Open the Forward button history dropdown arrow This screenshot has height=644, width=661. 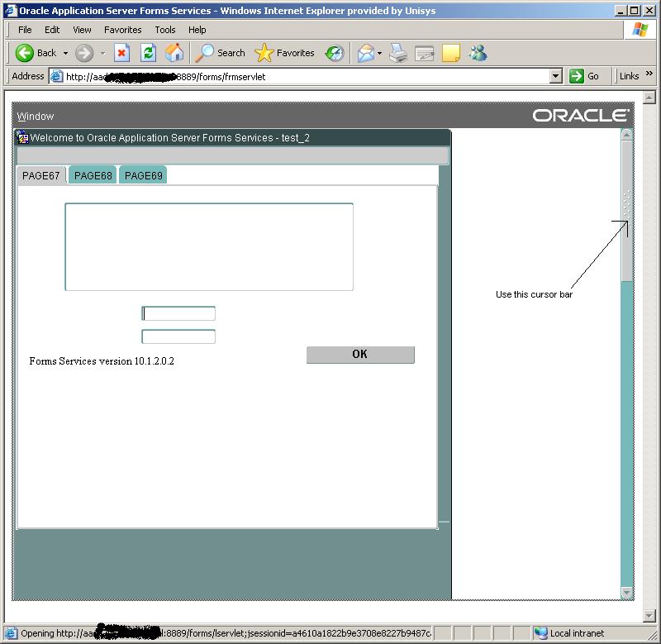click(x=102, y=53)
